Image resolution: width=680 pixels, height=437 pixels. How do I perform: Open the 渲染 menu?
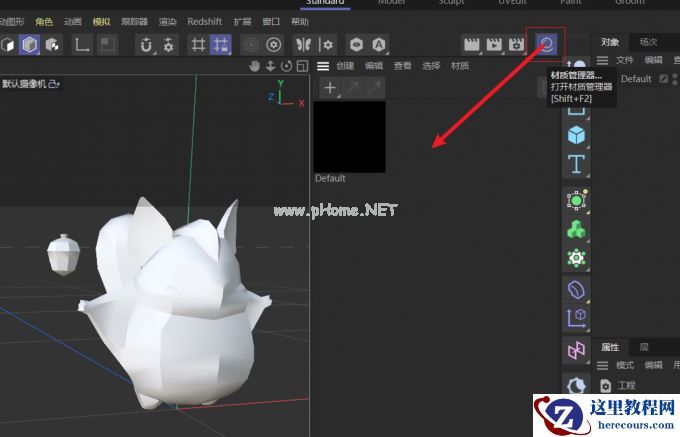coord(167,22)
